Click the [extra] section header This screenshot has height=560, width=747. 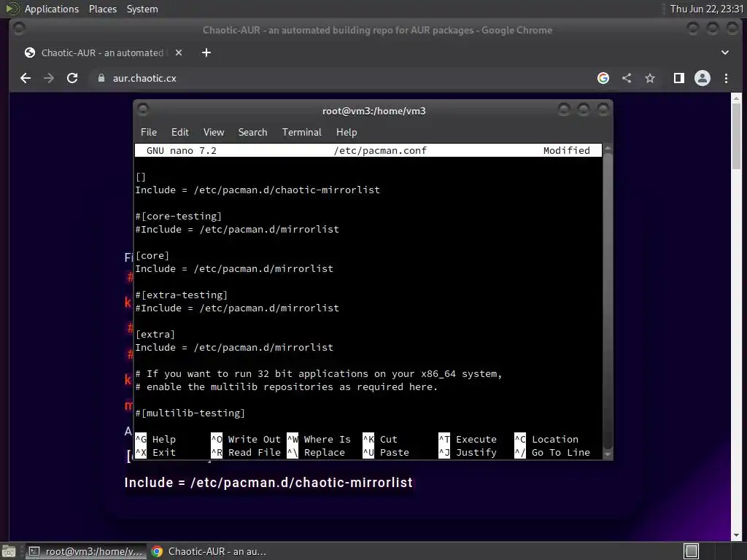coord(155,334)
